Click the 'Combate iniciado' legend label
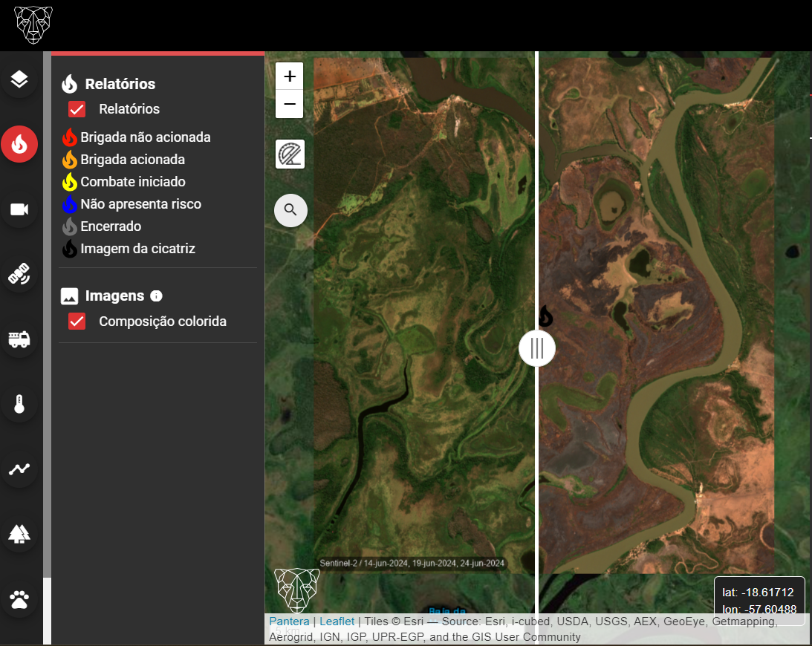Viewport: 812px width, 646px height. pyautogui.click(x=133, y=182)
